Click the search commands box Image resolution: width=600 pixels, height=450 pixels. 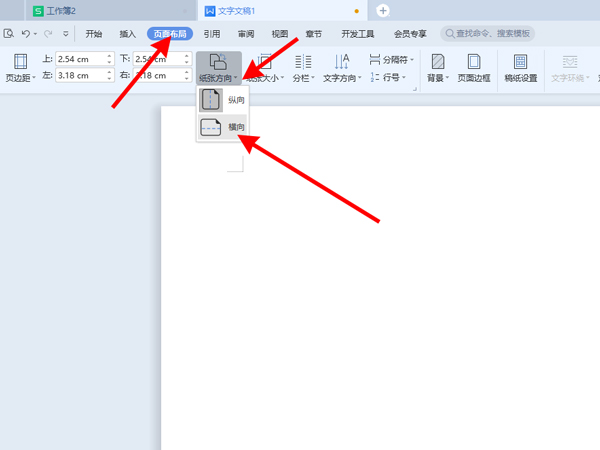point(488,33)
